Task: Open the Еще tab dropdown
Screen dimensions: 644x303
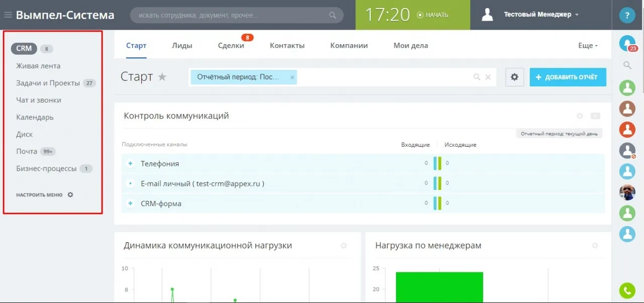Action: (587, 45)
